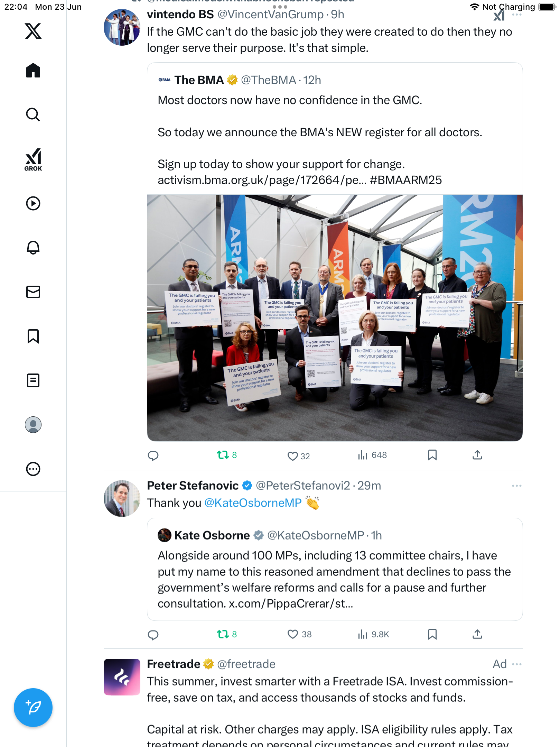Screen dimensions: 560x747
Task: Open the Home feed icon
Action: point(33,71)
